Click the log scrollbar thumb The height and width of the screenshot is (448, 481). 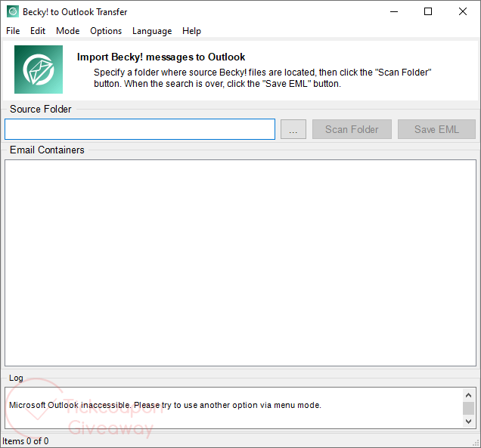pyautogui.click(x=468, y=408)
